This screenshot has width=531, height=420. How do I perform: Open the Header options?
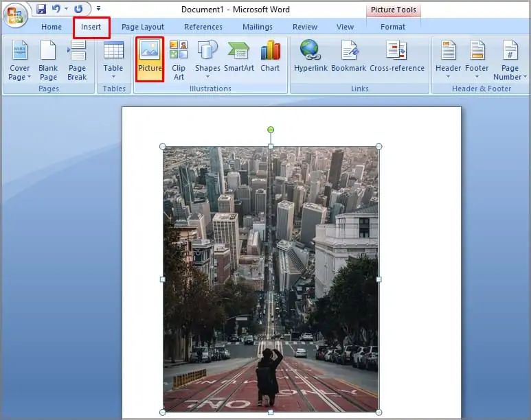point(448,60)
